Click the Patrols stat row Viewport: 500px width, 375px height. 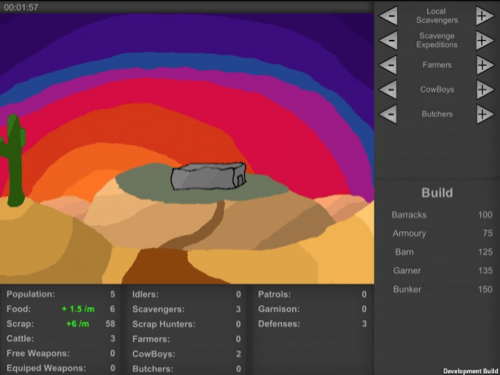312,294
